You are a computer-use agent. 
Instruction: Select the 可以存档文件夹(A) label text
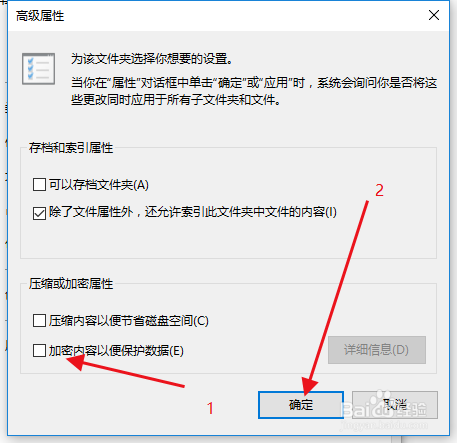(99, 185)
